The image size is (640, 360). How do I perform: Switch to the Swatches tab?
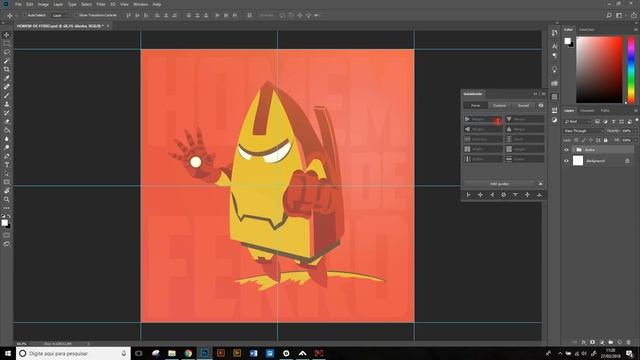tap(587, 30)
